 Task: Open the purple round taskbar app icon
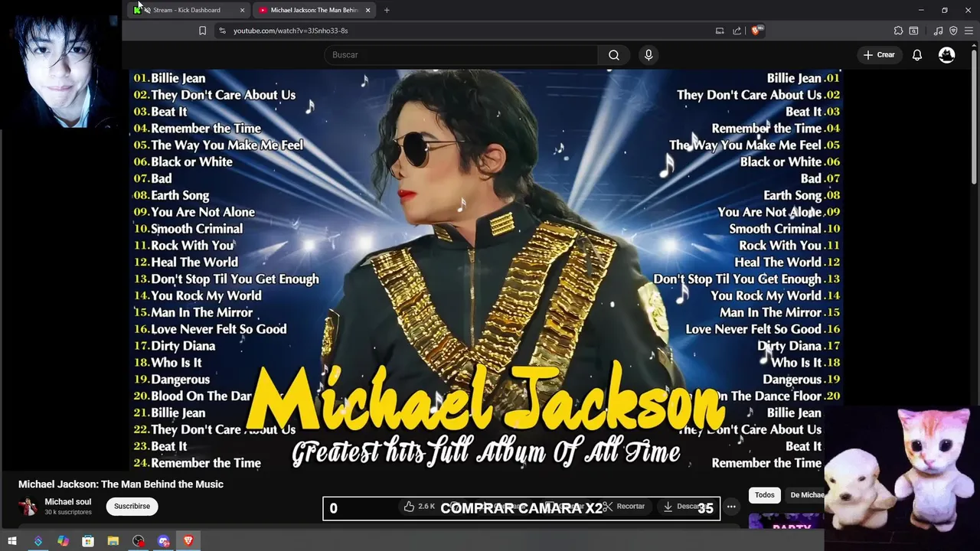pyautogui.click(x=164, y=541)
